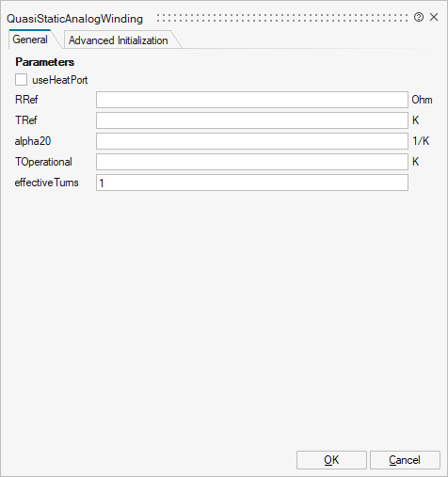448x477 pixels.
Task: Close the QuasiStaticAnalogWinding dialog with X
Action: pos(434,17)
